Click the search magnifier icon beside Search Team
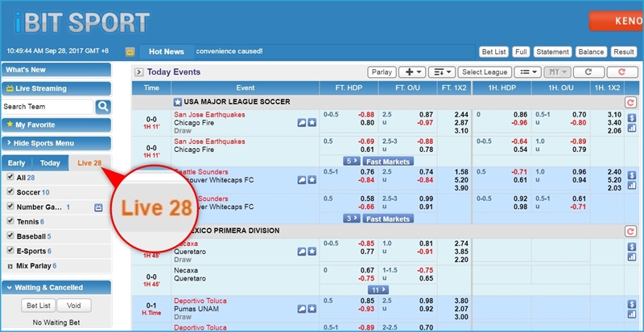This screenshot has width=644, height=332. (x=103, y=106)
